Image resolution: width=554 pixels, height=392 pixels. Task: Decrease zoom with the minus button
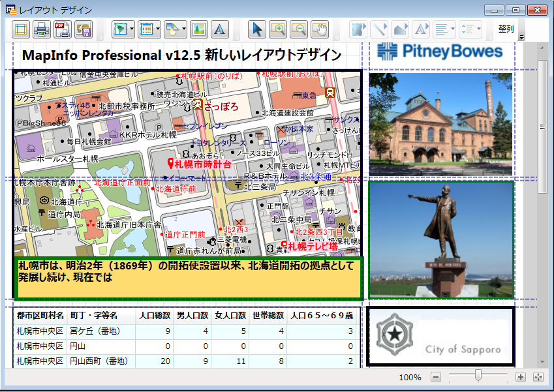(x=436, y=377)
